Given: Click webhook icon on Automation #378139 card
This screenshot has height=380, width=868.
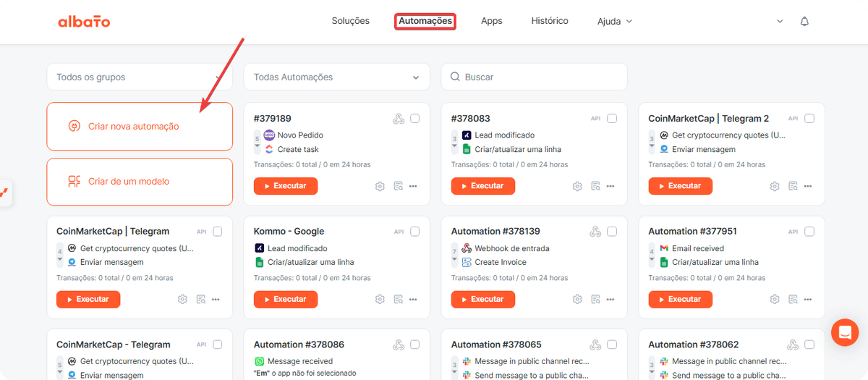Looking at the screenshot, I should [x=595, y=232].
